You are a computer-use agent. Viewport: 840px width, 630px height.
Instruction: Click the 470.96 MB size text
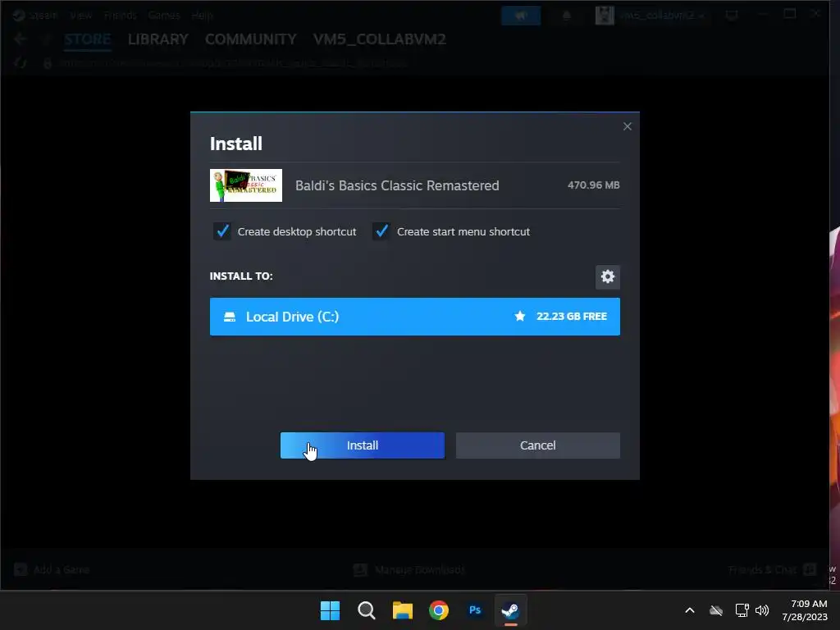[594, 185]
